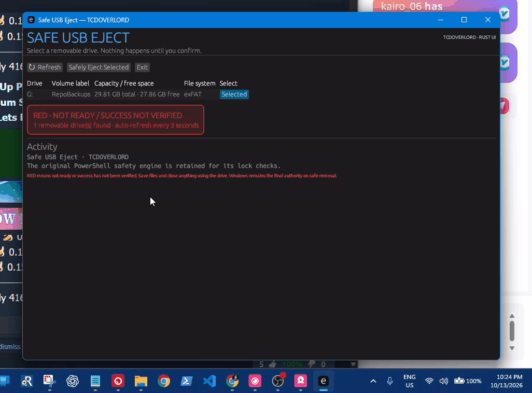
Task: Click the Activity section heading
Action: [x=42, y=147]
